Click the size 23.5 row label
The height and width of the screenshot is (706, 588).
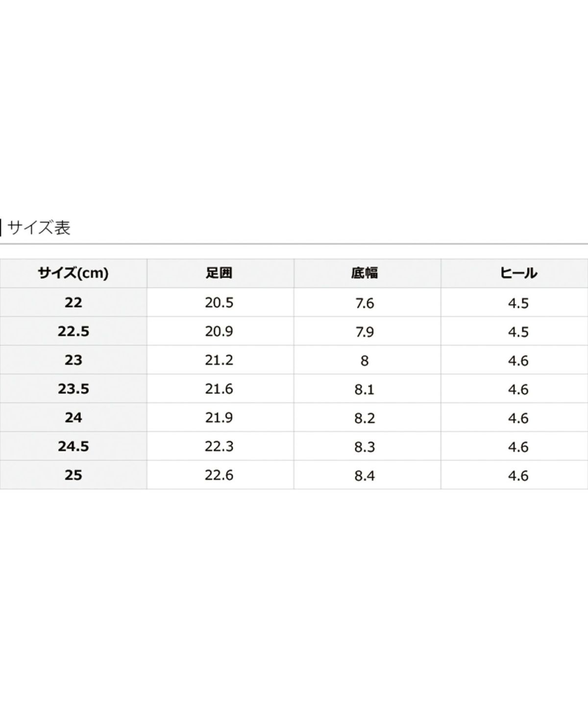(73, 389)
